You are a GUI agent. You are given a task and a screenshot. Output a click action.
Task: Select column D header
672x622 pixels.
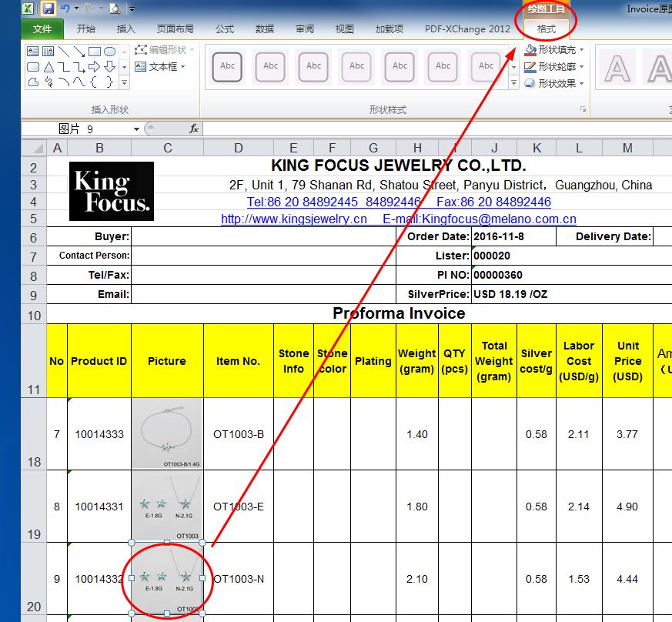239,148
